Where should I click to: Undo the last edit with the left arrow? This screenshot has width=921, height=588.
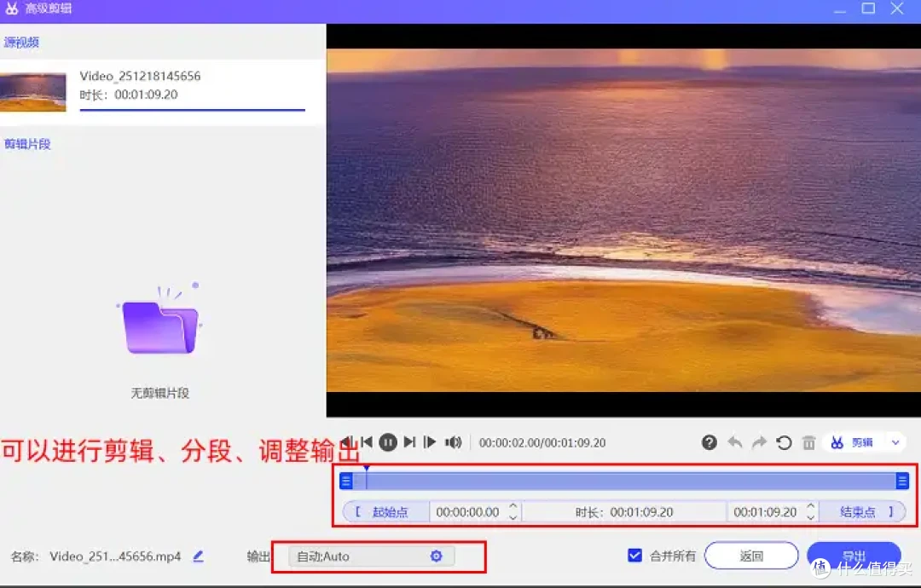click(x=734, y=442)
